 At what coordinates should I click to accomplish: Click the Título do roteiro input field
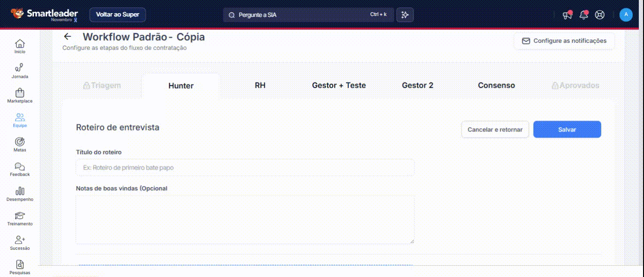tap(245, 168)
